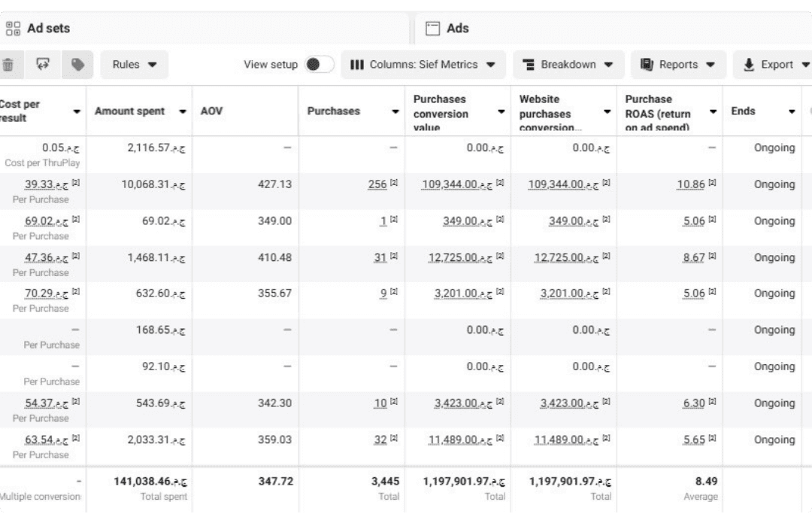Click the 8.67 ROAS value link
This screenshot has height=523, width=812.
click(694, 257)
